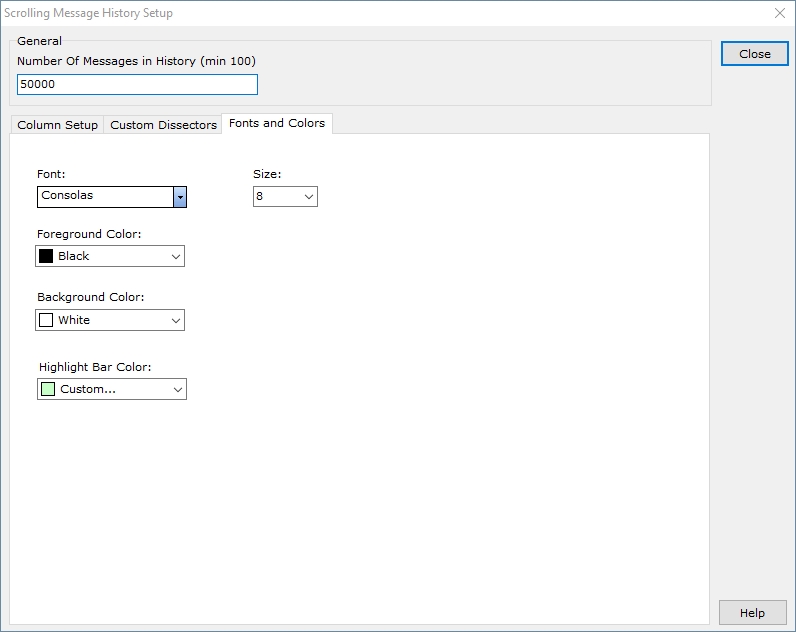Click the Number Of Messages in History field

point(137,85)
